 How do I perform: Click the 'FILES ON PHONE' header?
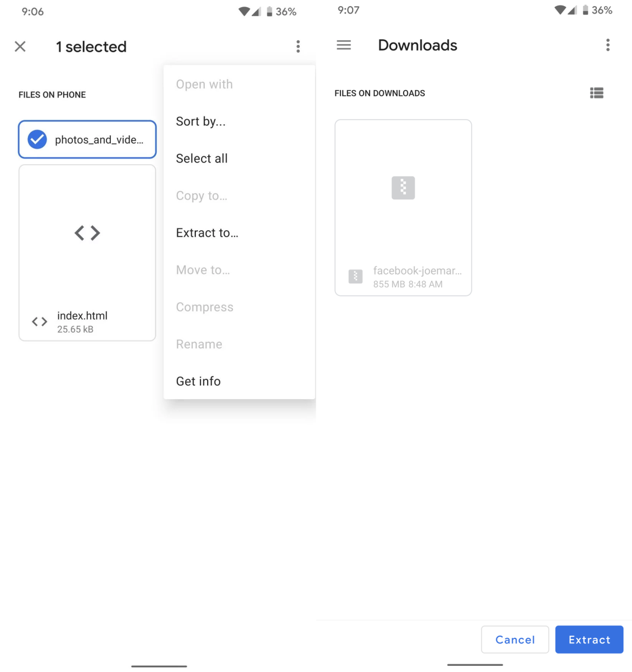(52, 95)
